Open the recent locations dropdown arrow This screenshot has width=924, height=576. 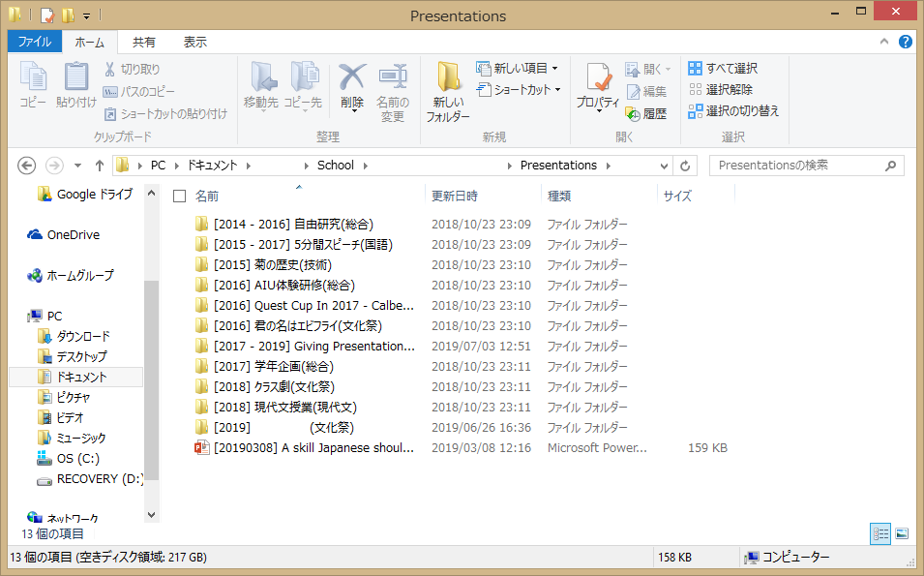click(x=77, y=166)
